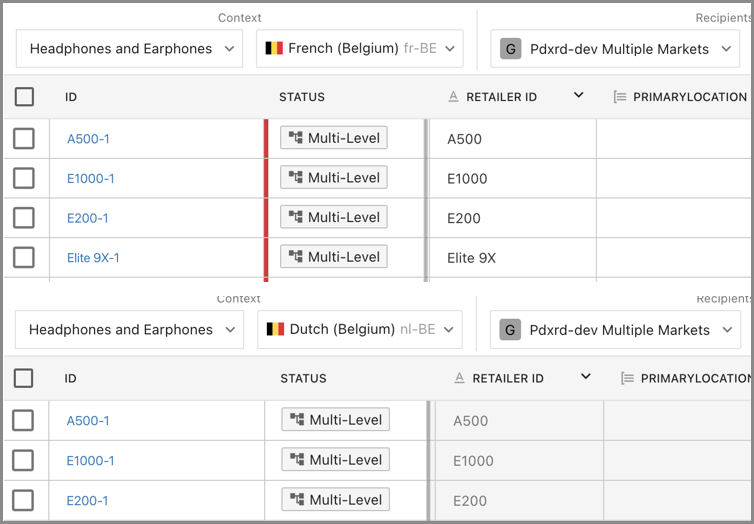Click the gray G recipient icon in the Dutch (Belgium) panel
754x524 pixels.
[510, 329]
